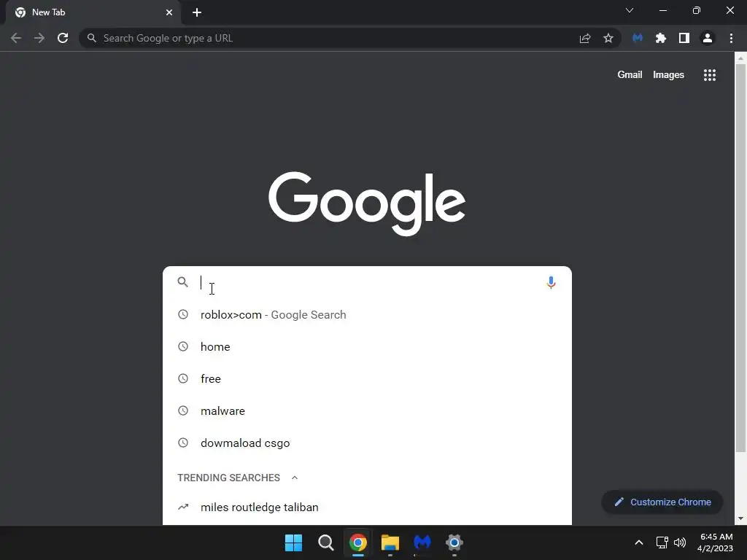Select the 'roblox>com' history suggestion
The image size is (747, 560).
click(x=367, y=315)
